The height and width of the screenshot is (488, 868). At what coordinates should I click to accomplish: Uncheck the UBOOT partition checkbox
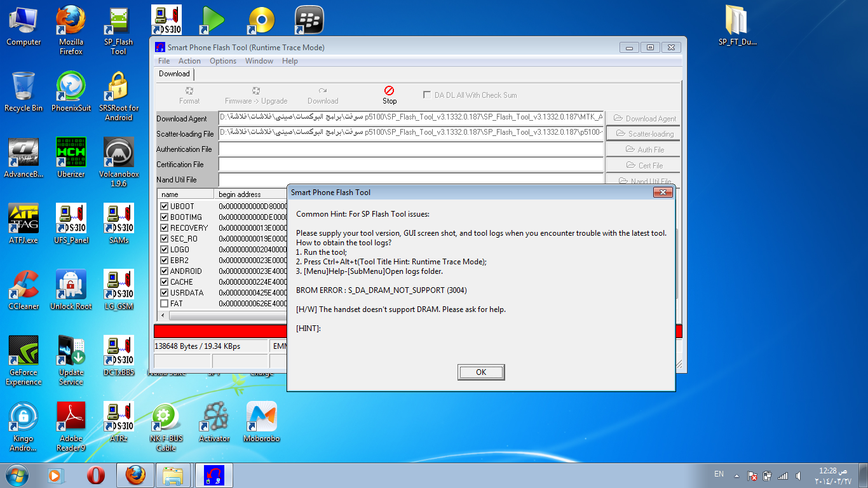(165, 207)
